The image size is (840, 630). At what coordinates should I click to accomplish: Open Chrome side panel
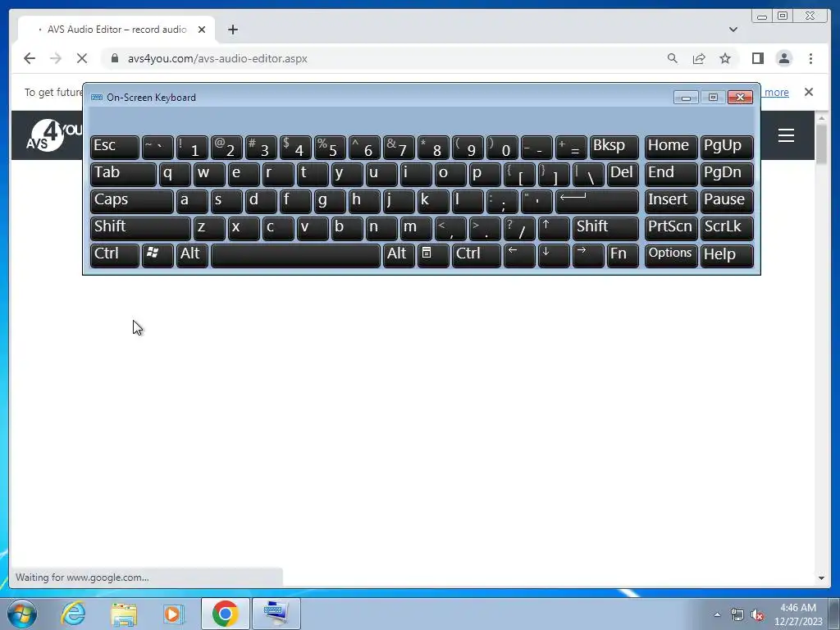[x=757, y=58]
